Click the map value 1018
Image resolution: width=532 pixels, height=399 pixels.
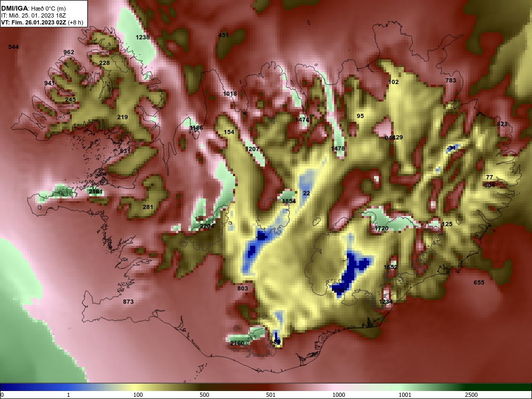[x=230, y=94]
